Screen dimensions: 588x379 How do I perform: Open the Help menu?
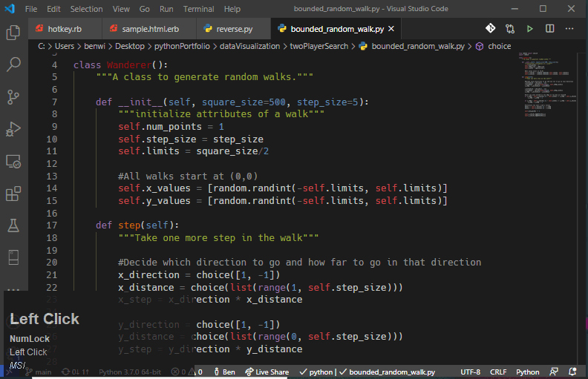click(x=232, y=9)
